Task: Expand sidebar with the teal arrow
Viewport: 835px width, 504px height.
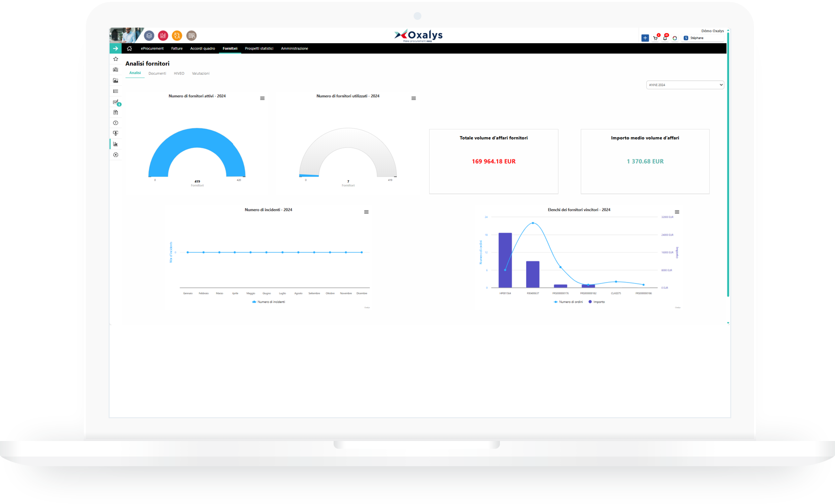Action: click(115, 48)
